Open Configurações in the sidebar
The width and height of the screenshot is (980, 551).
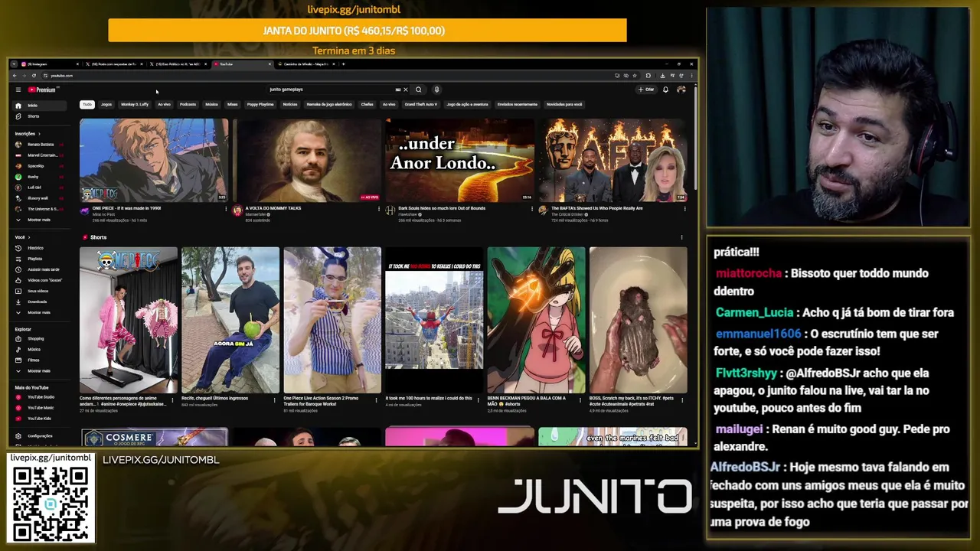(x=38, y=436)
